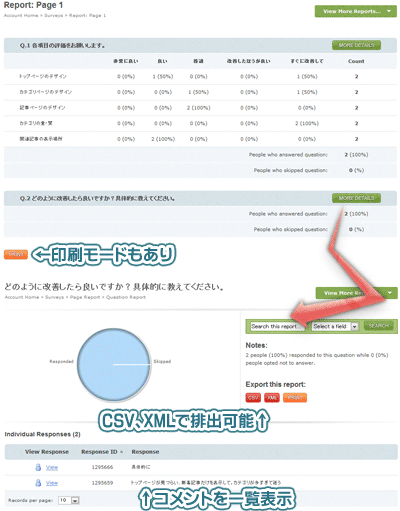Click Q.2 People who skipped question label

pos(290,229)
